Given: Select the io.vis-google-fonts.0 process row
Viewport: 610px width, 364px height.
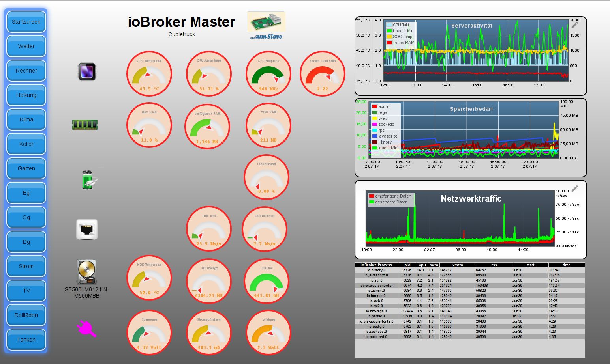Looking at the screenshot, I should 469,321.
